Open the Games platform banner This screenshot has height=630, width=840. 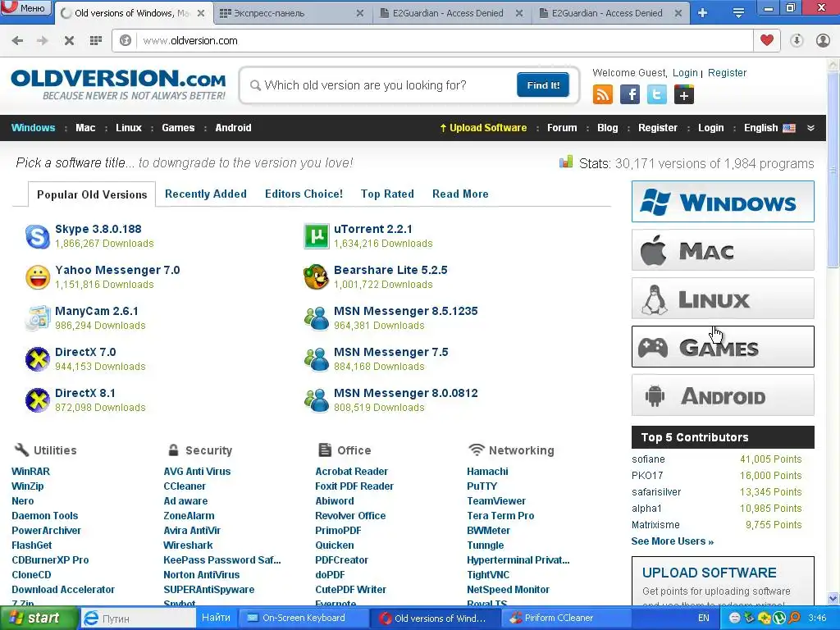tap(723, 347)
